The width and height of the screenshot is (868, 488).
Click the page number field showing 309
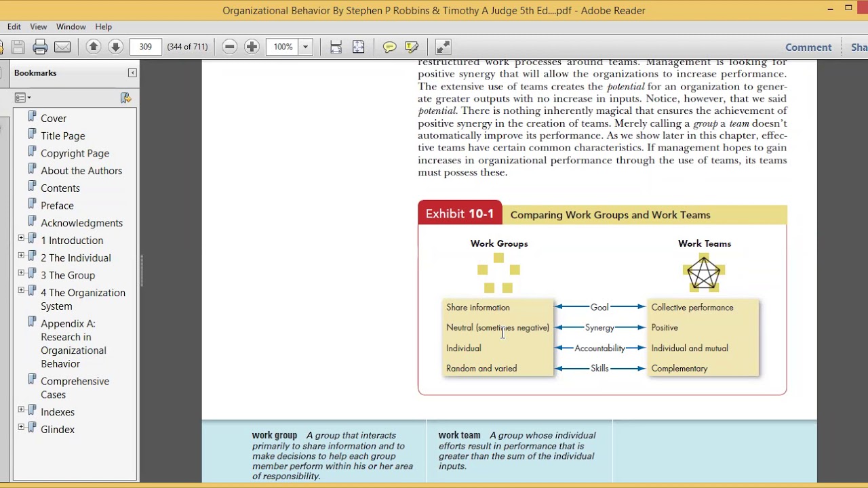pyautogui.click(x=145, y=47)
